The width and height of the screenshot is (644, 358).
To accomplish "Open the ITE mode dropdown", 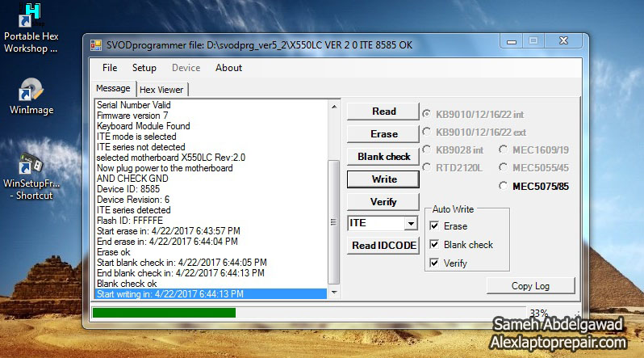I will pyautogui.click(x=411, y=223).
